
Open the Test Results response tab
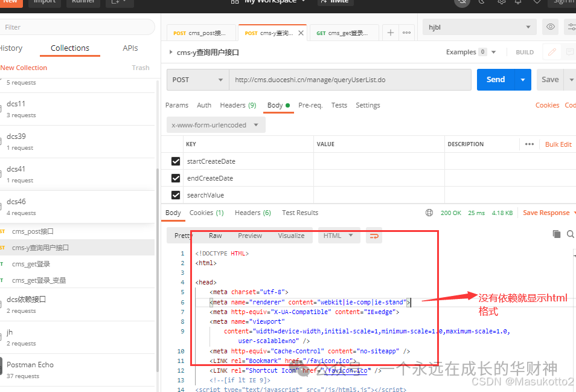pos(300,213)
